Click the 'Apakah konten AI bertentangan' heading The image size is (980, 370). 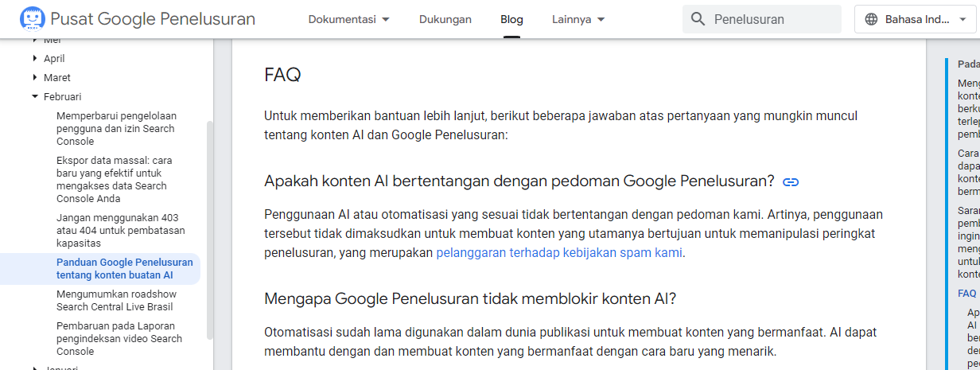519,181
